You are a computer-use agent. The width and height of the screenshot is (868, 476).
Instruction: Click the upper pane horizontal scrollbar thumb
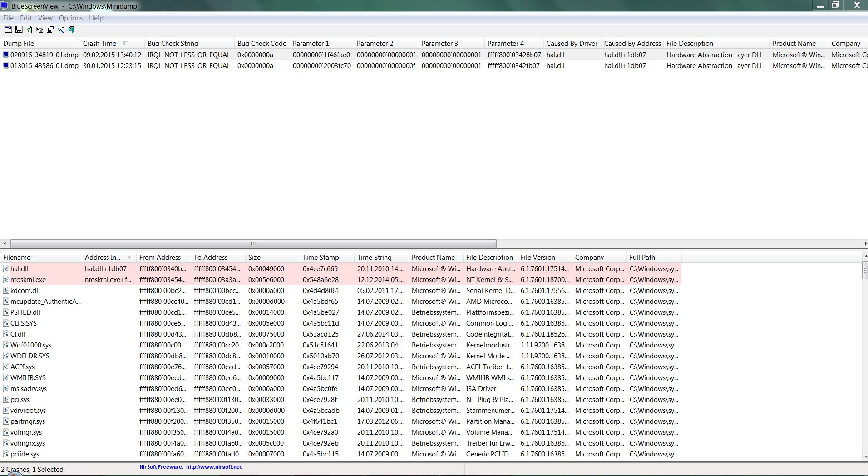pyautogui.click(x=253, y=243)
